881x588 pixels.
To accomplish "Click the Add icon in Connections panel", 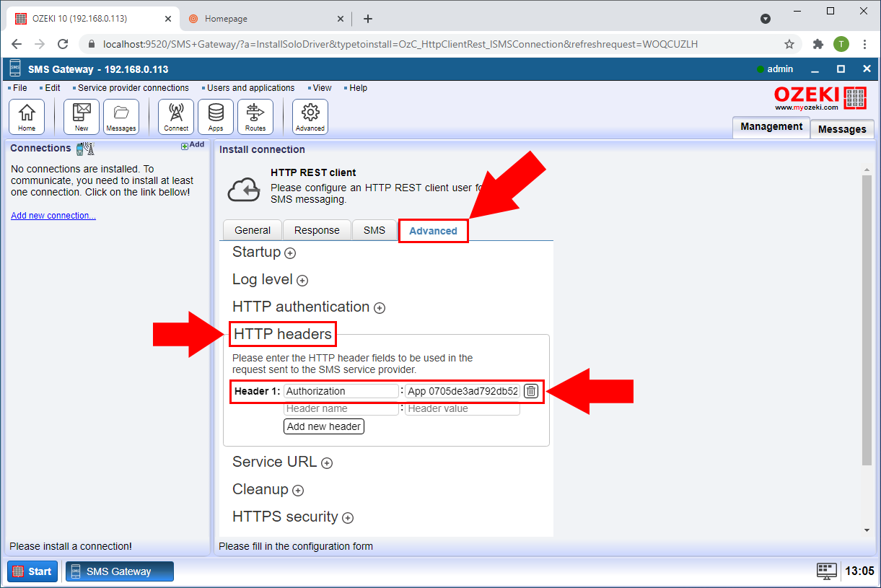I will tap(193, 145).
